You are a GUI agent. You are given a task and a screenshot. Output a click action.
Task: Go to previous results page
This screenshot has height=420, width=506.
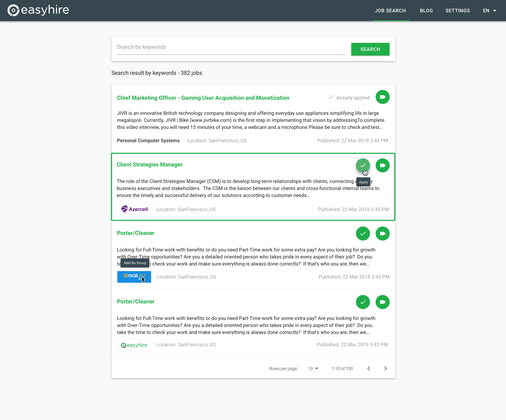[x=368, y=368]
